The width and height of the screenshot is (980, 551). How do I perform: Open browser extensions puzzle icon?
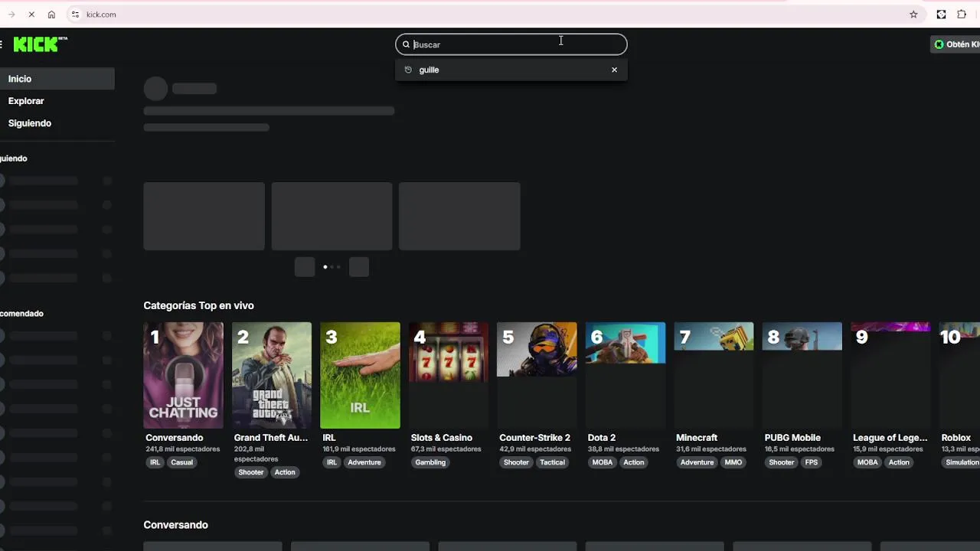click(x=962, y=15)
